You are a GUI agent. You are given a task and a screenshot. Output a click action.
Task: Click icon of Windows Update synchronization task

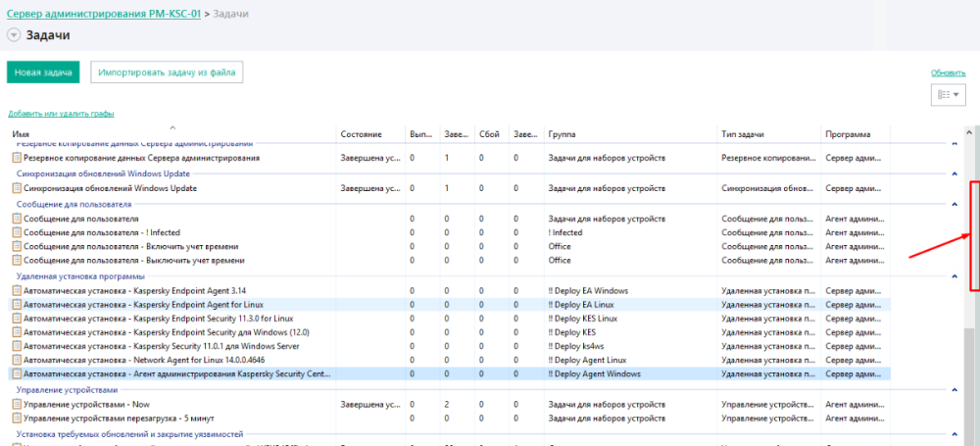pyautogui.click(x=16, y=187)
